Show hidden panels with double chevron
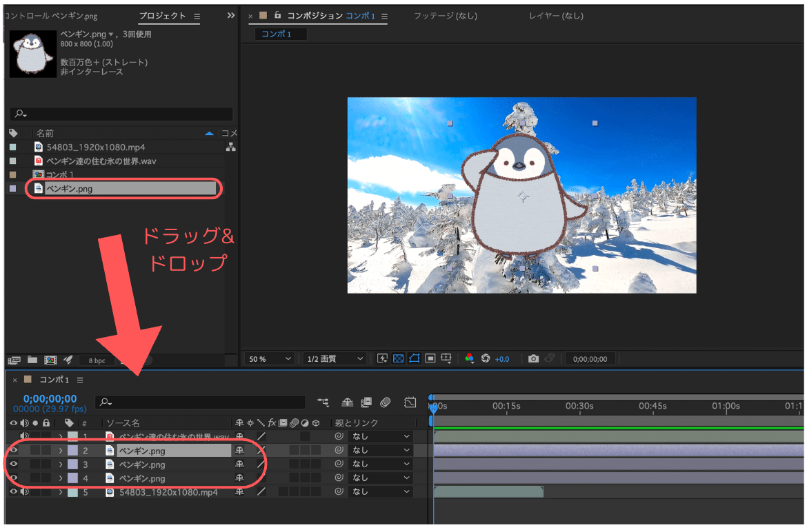Image resolution: width=807 pixels, height=532 pixels. [x=231, y=16]
